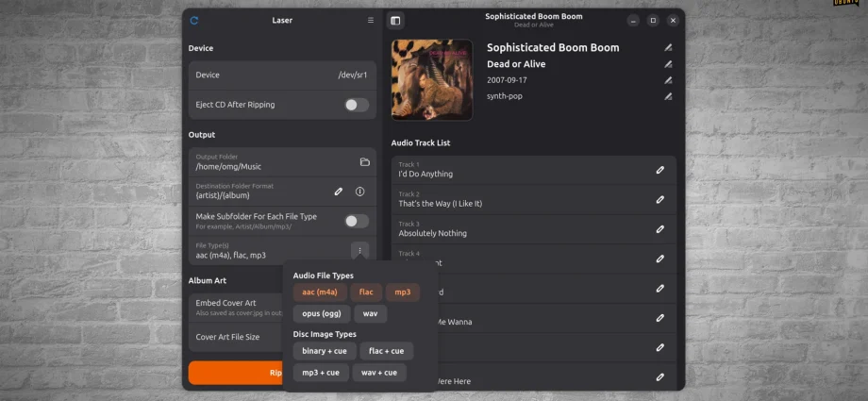Viewport: 868px width, 401px height.
Task: Edit the synth-pop genre field
Action: coord(668,96)
